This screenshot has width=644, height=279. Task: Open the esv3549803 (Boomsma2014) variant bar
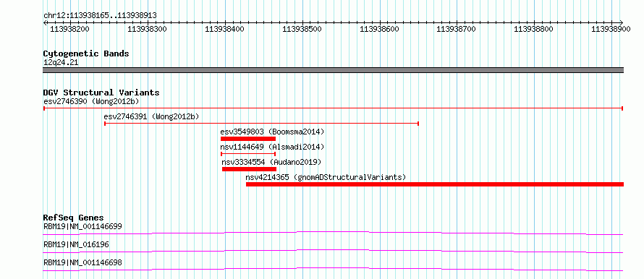point(248,139)
